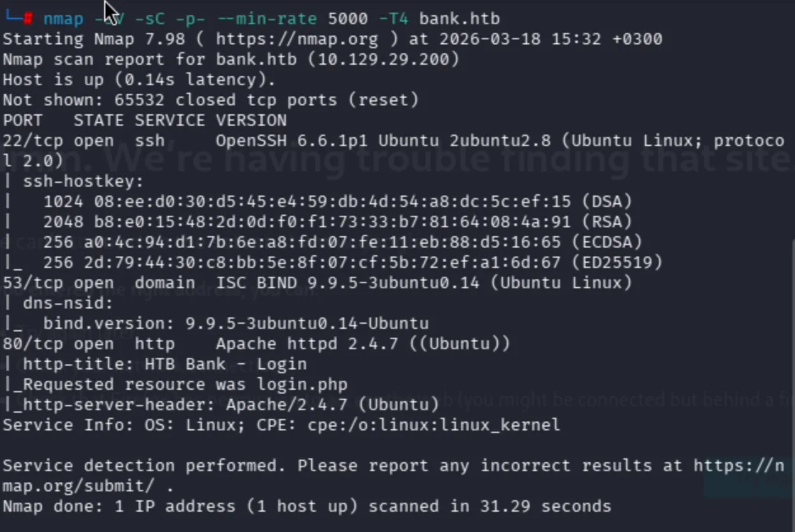
Task: Click the bind.version line under dns-nsid
Action: [x=235, y=324]
